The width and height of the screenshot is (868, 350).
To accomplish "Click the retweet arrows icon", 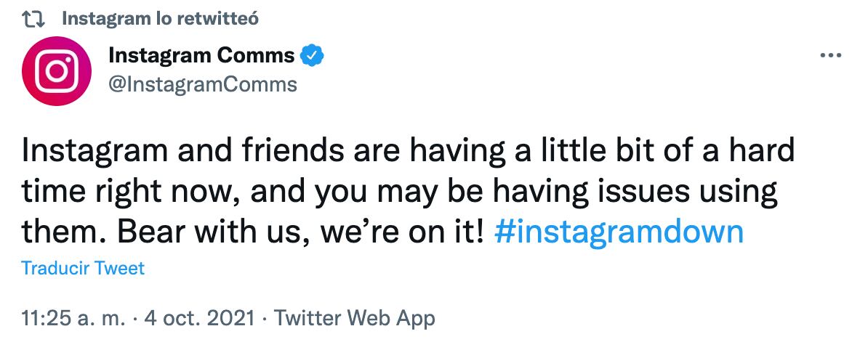I will [35, 19].
